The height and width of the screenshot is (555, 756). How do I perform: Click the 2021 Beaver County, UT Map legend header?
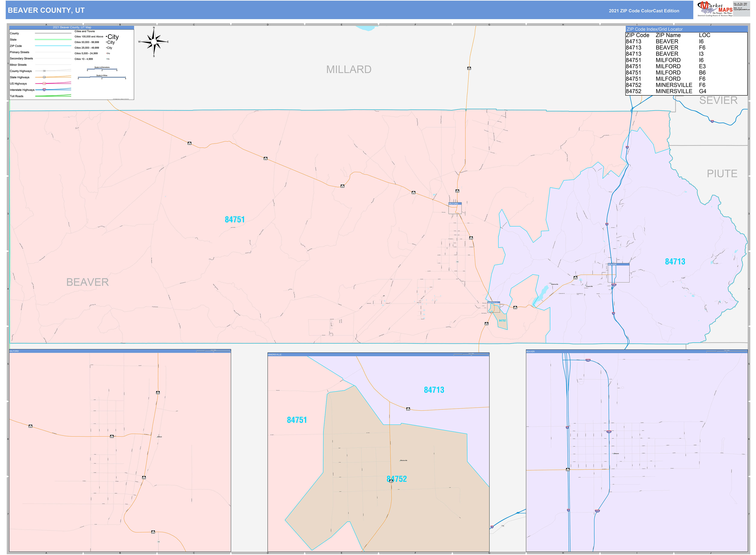coord(72,28)
